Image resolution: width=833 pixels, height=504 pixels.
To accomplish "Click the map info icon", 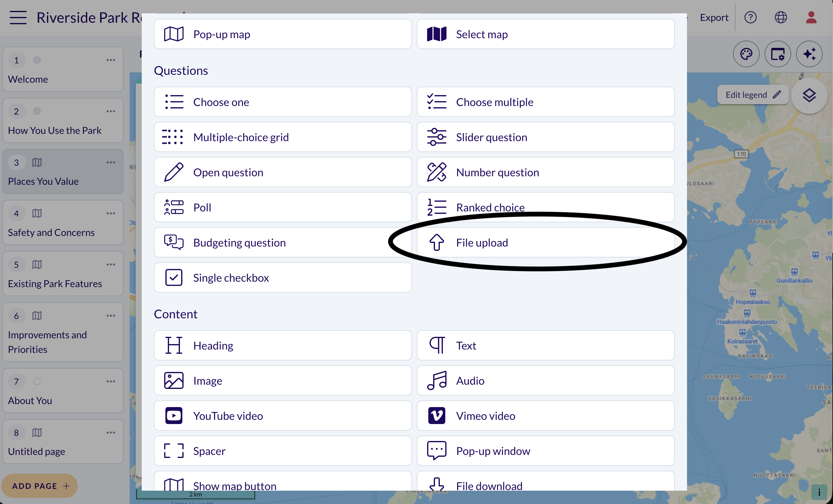I will point(819,492).
